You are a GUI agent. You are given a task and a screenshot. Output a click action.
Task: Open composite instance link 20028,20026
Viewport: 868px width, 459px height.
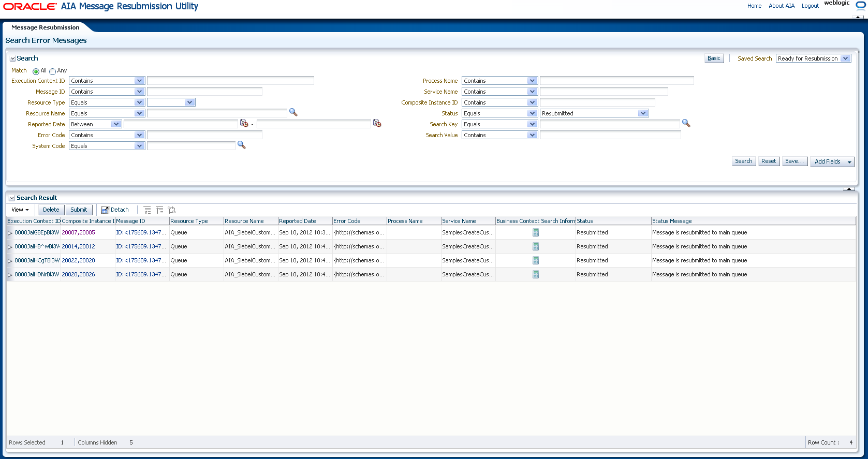coord(78,274)
